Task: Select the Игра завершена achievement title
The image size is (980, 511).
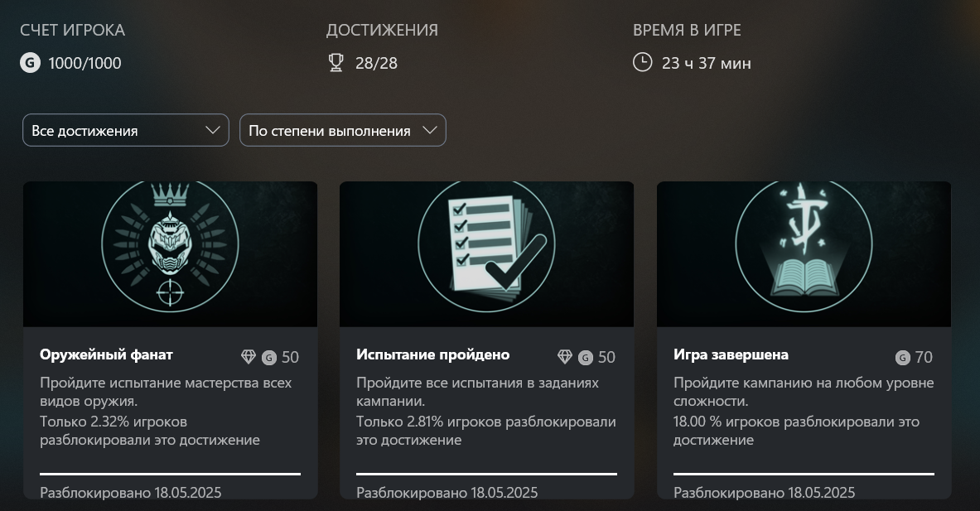Action: click(x=731, y=354)
